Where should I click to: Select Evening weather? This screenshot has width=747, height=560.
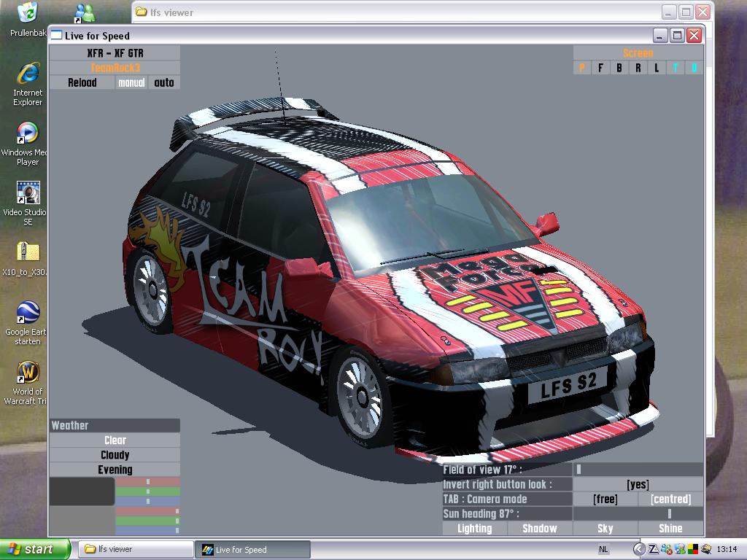(115, 470)
